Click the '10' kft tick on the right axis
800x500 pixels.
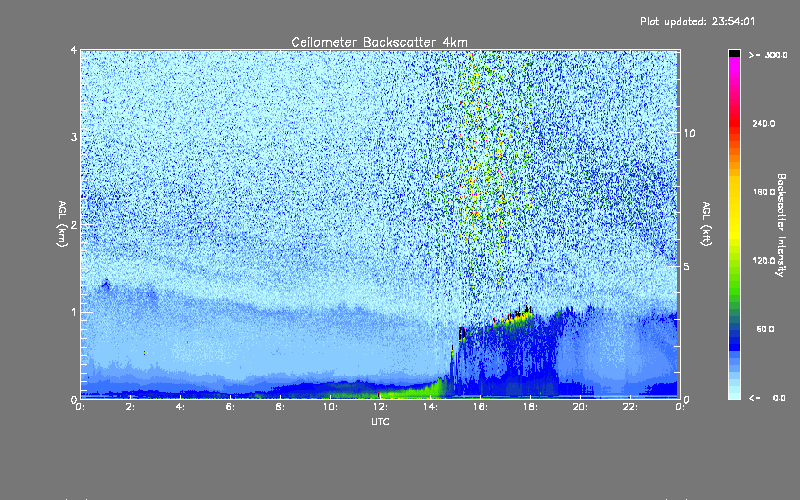689,133
